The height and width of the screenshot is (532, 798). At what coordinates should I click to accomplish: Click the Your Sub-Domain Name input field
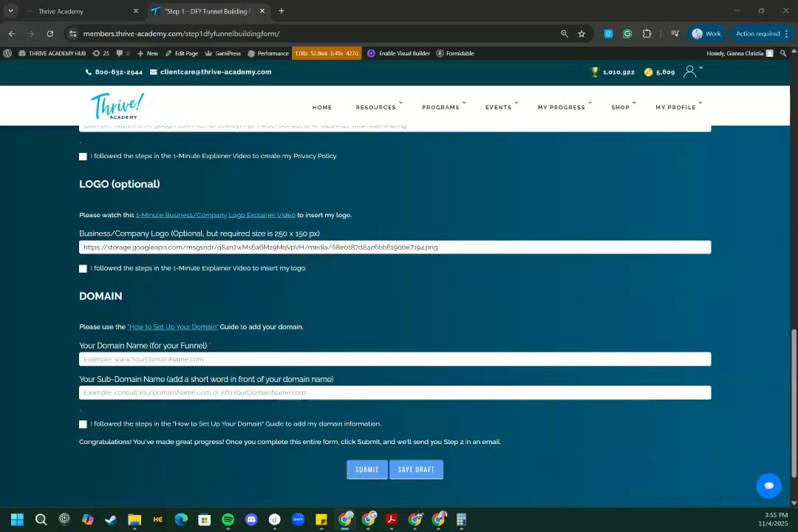click(x=395, y=392)
